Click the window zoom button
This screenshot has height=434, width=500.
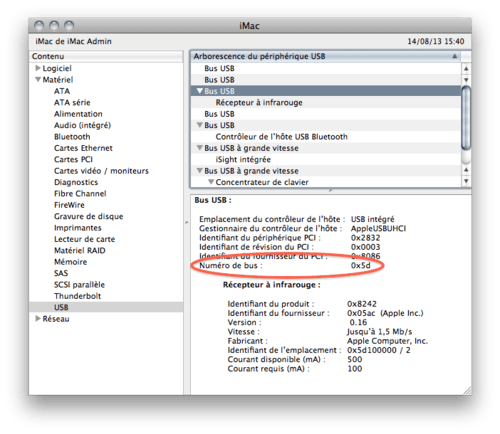tap(69, 25)
